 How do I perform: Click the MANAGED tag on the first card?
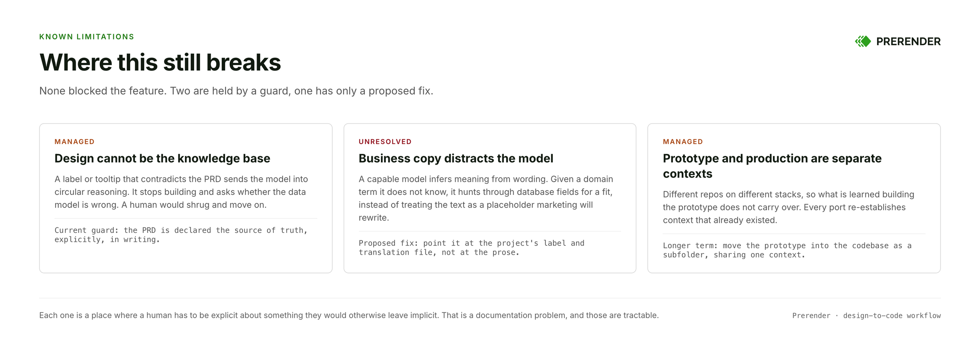[74, 142]
